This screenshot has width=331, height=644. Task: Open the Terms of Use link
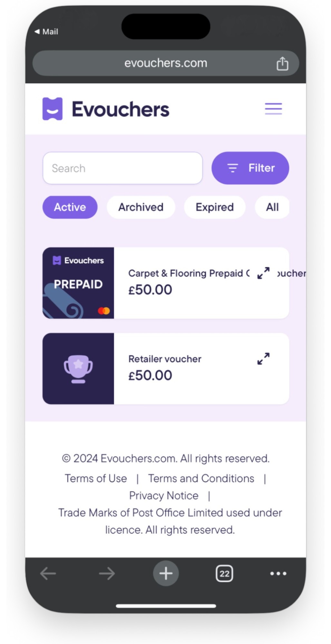point(96,478)
